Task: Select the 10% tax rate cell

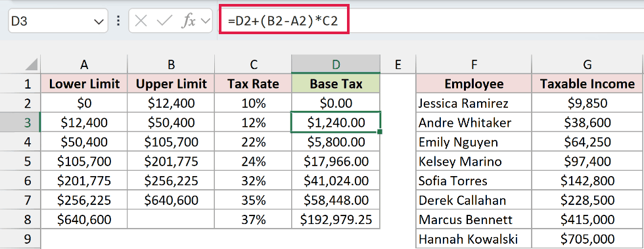Action: point(253,102)
